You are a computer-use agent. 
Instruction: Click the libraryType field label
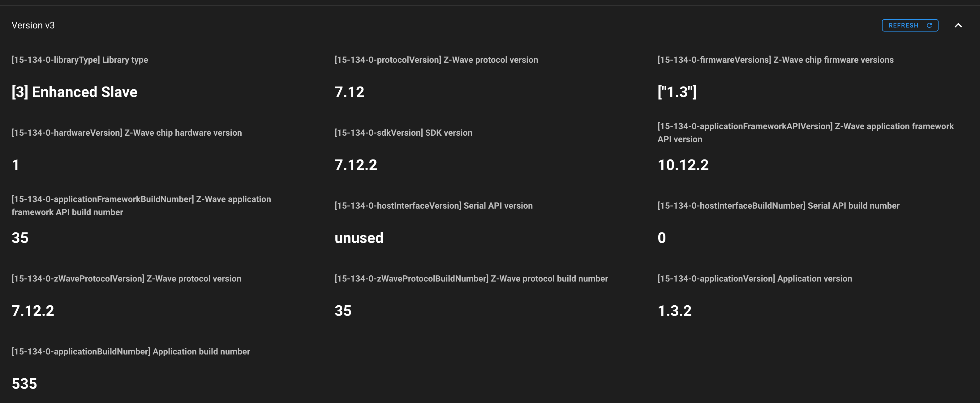tap(80, 60)
